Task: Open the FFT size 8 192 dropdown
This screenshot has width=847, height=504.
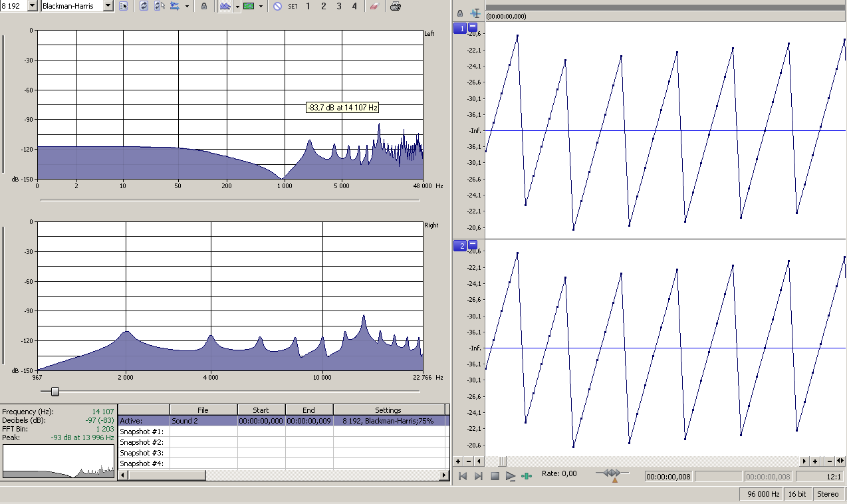Action: click(x=32, y=6)
